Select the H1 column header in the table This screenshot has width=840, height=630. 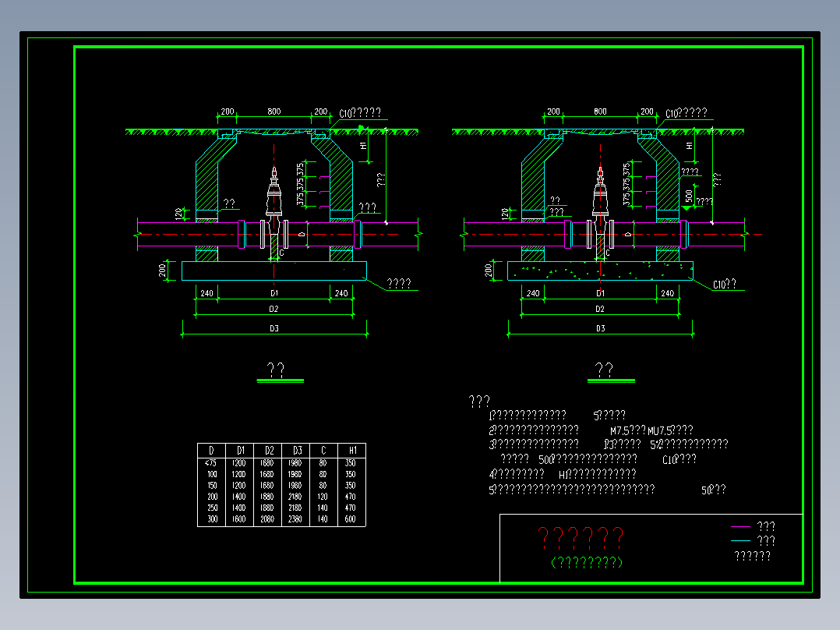click(x=352, y=451)
